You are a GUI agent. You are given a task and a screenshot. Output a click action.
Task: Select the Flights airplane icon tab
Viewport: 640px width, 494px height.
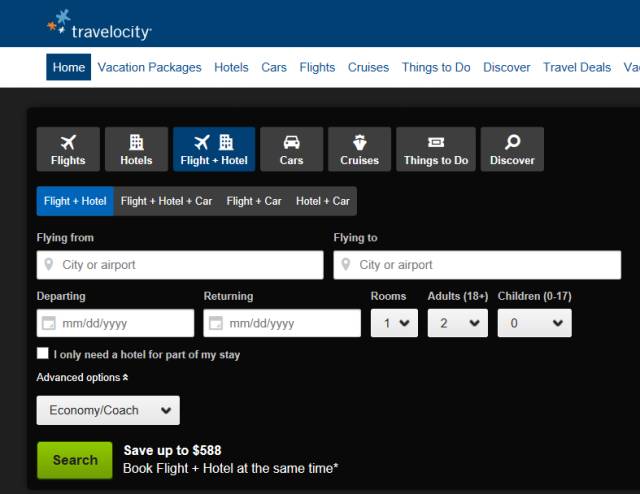(x=68, y=149)
